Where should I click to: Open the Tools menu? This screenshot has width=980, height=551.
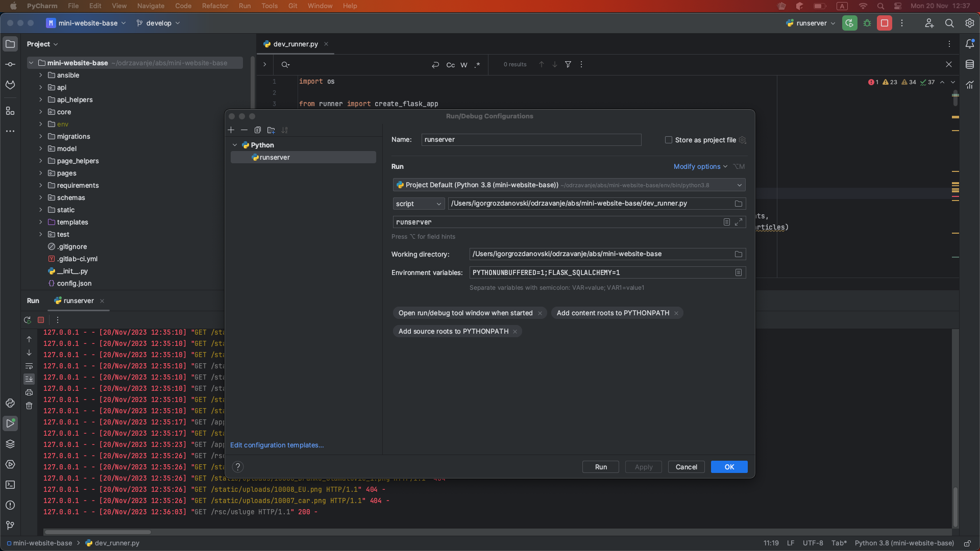269,6
